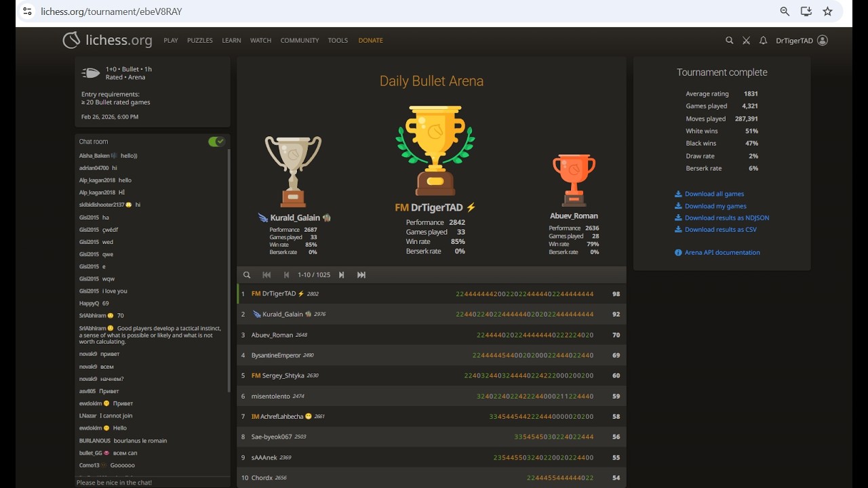Viewport: 868px width, 488px height.
Task: Click the 1-10 / 1025 page indicator
Action: [314, 275]
